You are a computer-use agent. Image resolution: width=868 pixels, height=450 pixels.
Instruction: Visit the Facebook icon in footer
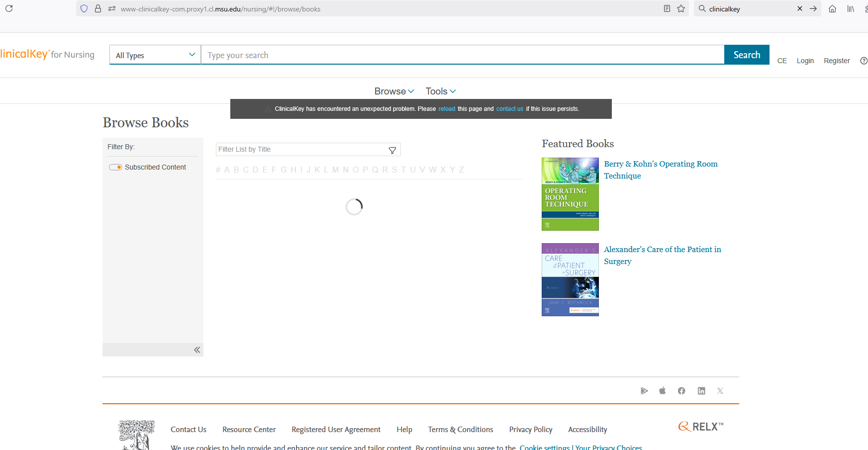coord(681,391)
